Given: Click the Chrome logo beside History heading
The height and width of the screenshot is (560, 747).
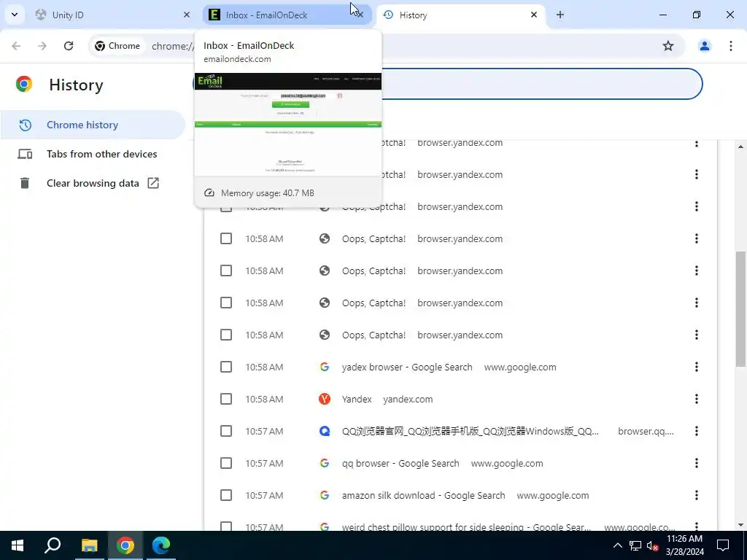Looking at the screenshot, I should tap(24, 85).
